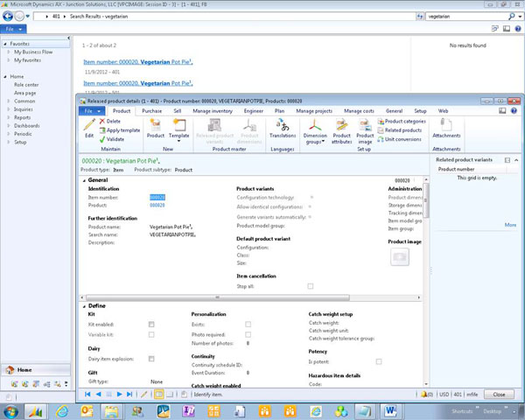Open the Dimension groups dropdown
This screenshot has height=420, width=525.
pos(315,131)
